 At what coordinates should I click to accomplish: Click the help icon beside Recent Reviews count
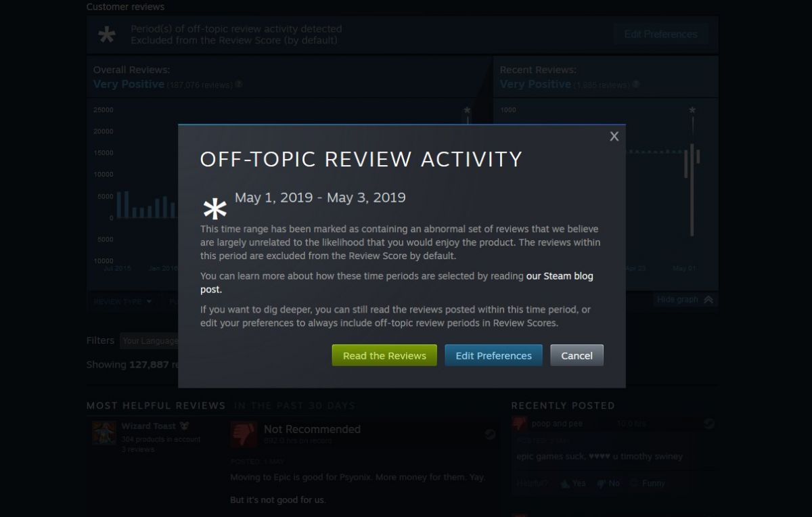pyautogui.click(x=635, y=85)
